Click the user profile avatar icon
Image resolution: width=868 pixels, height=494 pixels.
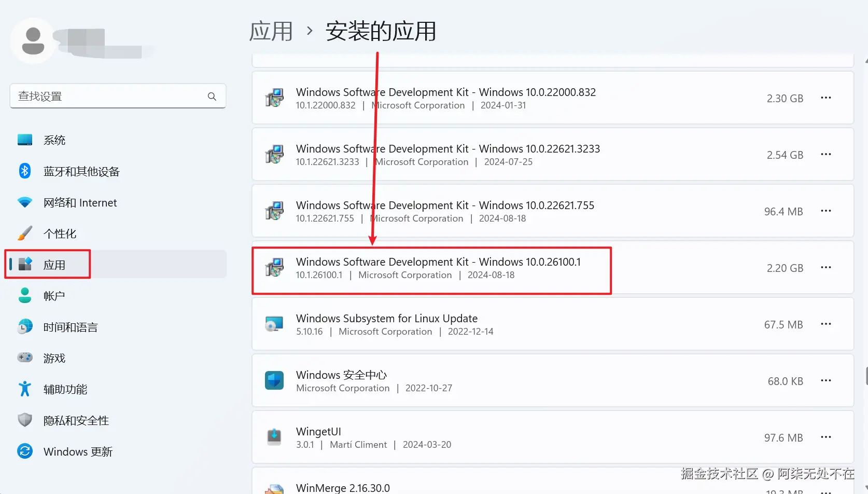point(33,41)
